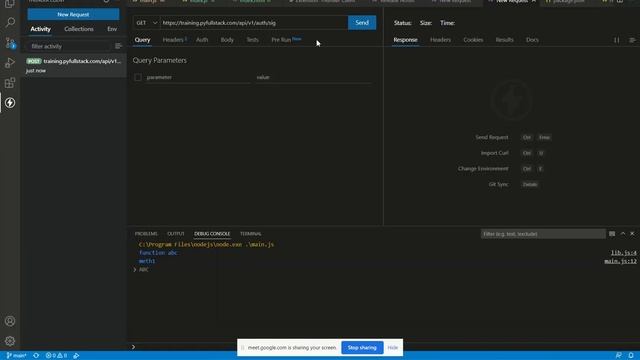
Task: Open the TERMINAL panel tab
Action: (251, 234)
